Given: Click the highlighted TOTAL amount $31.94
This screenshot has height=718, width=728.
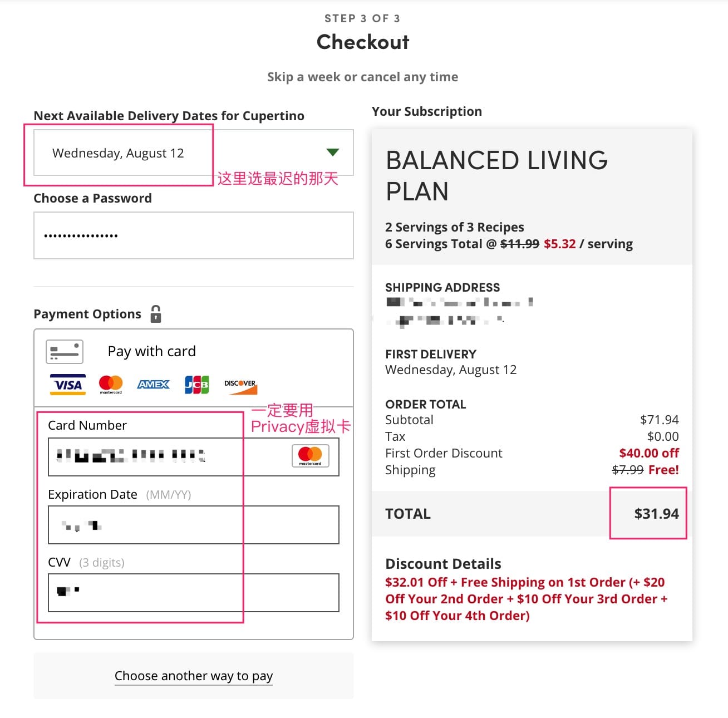Looking at the screenshot, I should pyautogui.click(x=657, y=514).
